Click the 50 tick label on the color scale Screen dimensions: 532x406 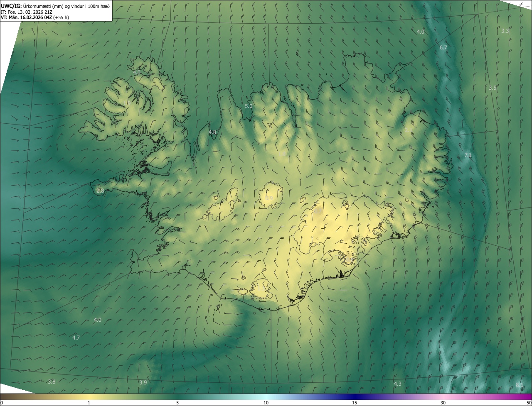(x=529, y=403)
